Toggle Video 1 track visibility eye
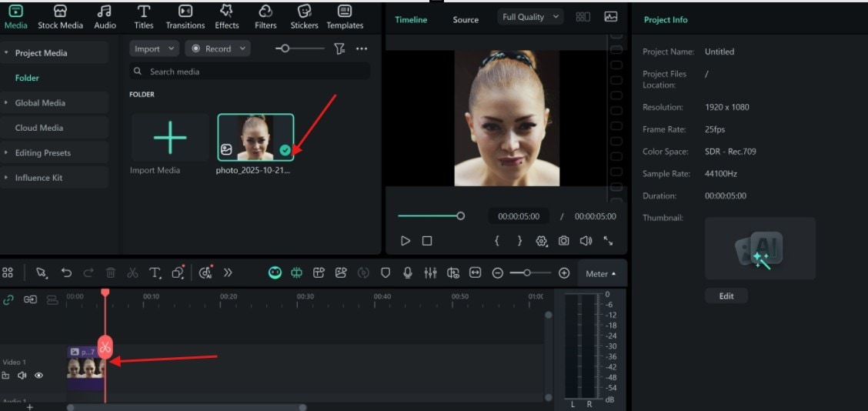 (38, 376)
